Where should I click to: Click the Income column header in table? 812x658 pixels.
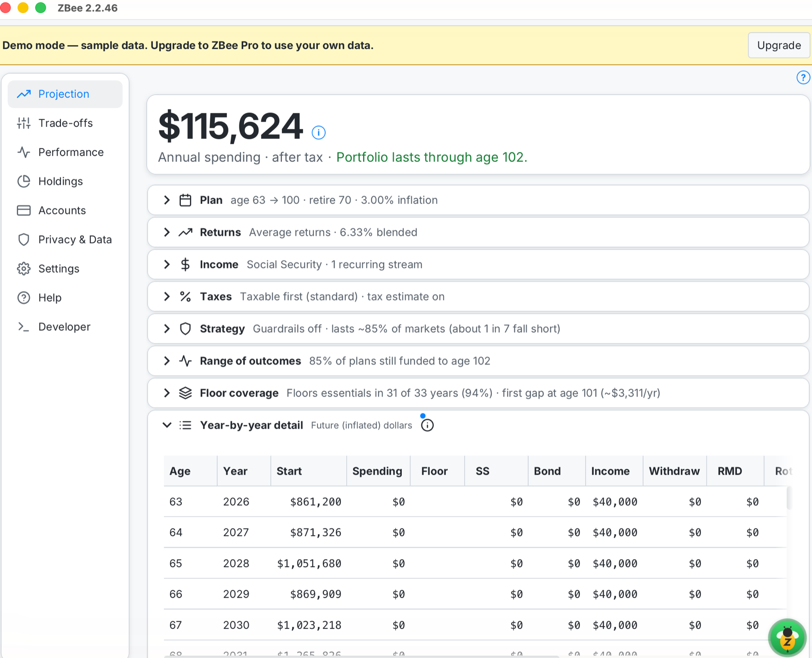[x=614, y=471]
